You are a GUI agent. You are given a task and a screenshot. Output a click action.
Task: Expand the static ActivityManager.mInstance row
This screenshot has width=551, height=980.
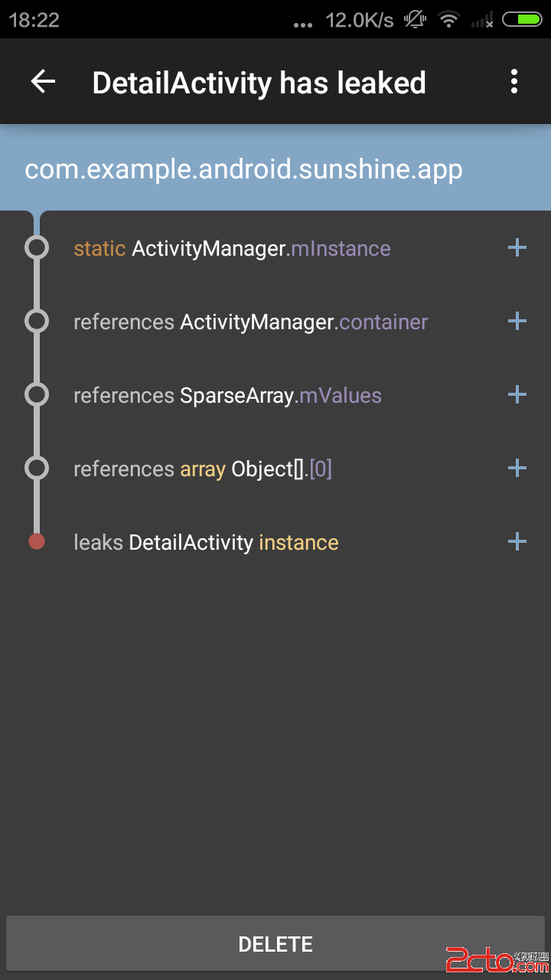517,247
